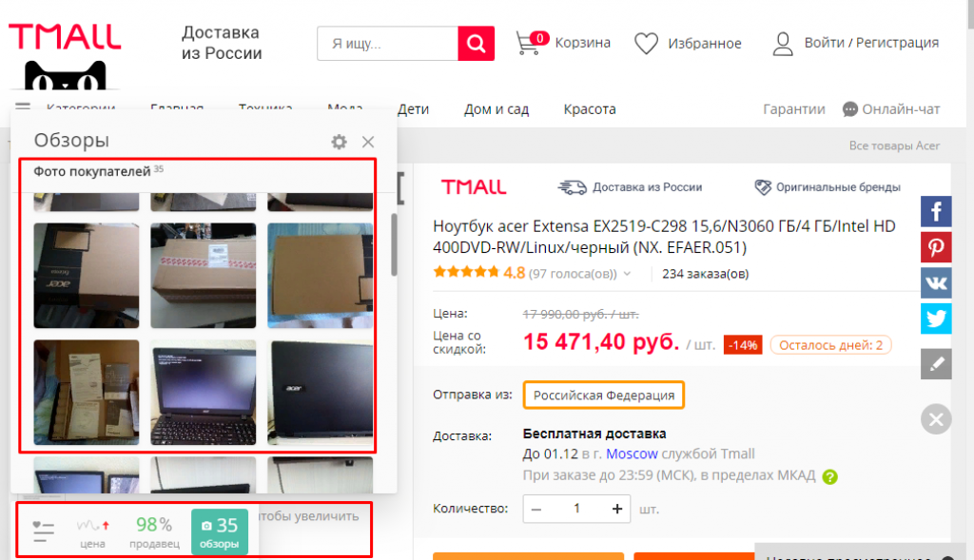Share product on Twitter
The width and height of the screenshot is (974, 560).
[x=935, y=319]
